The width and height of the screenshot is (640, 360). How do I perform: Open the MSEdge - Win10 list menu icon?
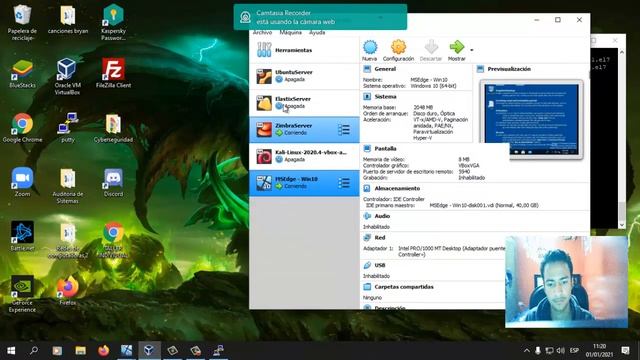[344, 183]
